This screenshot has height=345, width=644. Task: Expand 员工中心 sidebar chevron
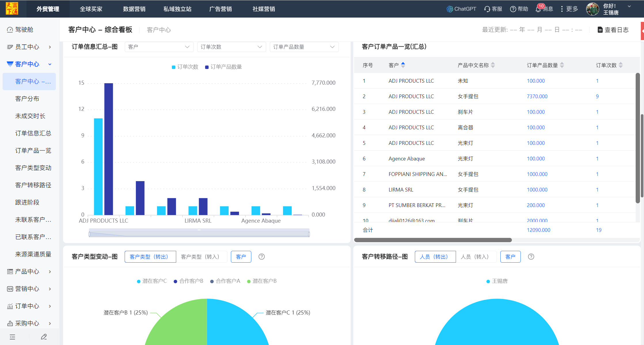(50, 47)
